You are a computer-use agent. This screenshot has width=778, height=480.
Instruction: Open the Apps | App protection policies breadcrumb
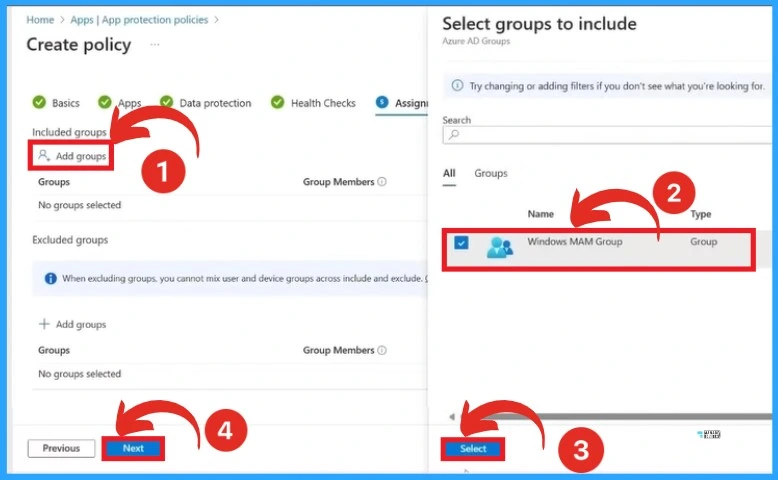tap(139, 20)
